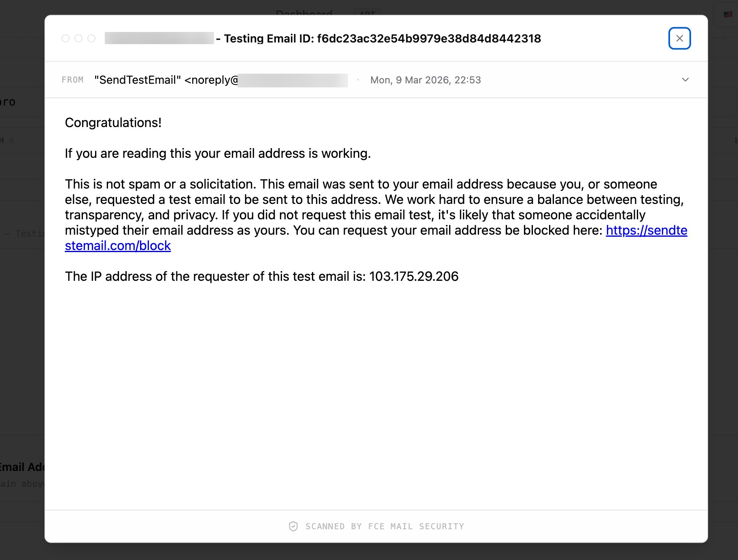
Task: Click the API badge near Dashboard
Action: pyautogui.click(x=367, y=12)
